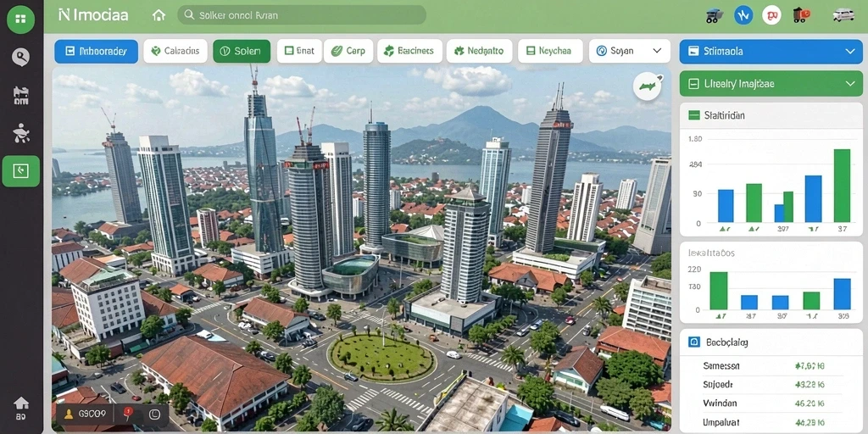Click the circular clock icon in bottom bar
The height and width of the screenshot is (434, 868).
click(154, 414)
